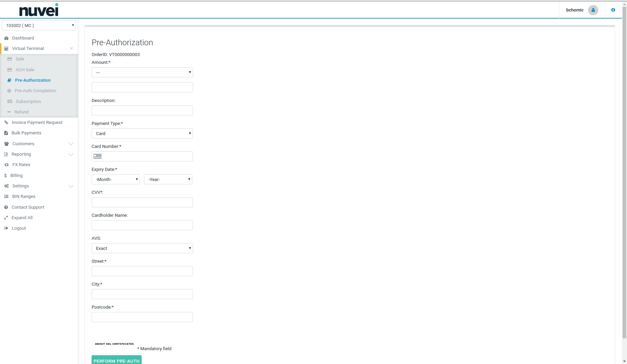The height and width of the screenshot is (364, 627).
Task: Click the Logout icon in sidebar
Action: coord(6,228)
